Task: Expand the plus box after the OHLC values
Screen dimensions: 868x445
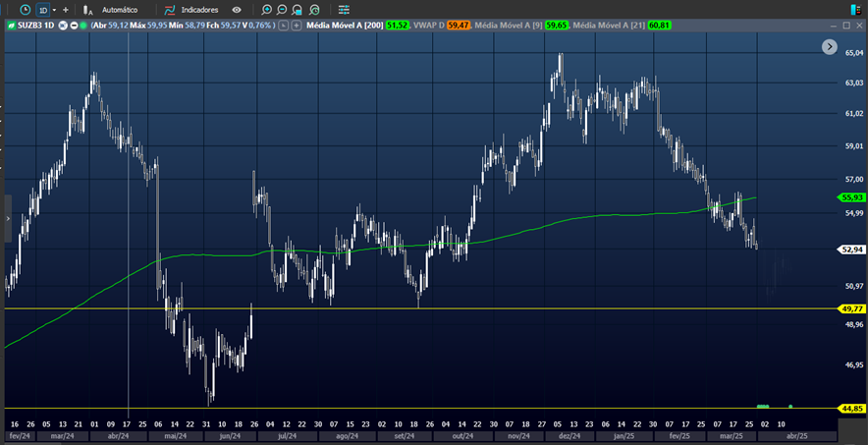Action: [x=297, y=26]
